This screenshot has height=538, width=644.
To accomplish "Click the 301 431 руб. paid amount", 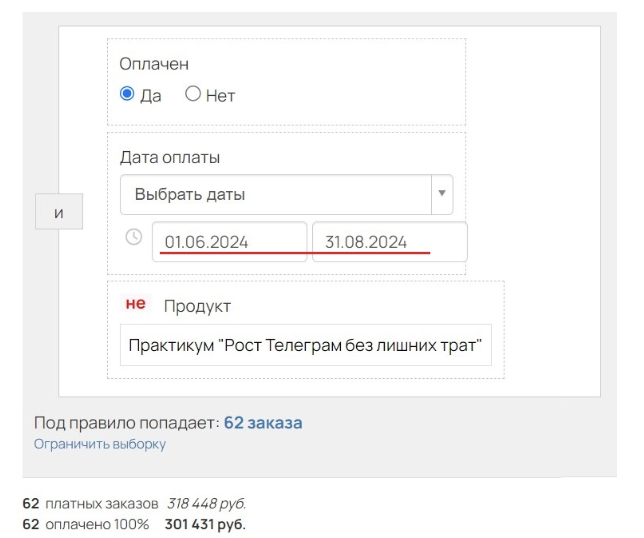I will click(205, 523).
